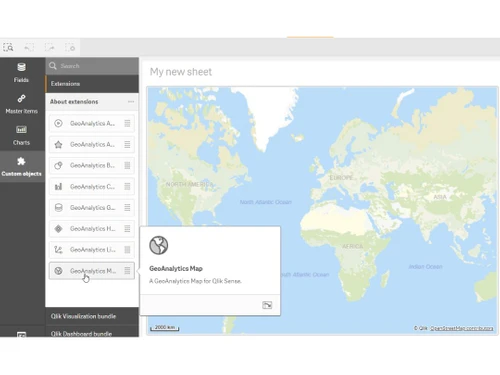Select the GeoAnalytics B... extension icon
500x375 pixels.
pos(58,165)
